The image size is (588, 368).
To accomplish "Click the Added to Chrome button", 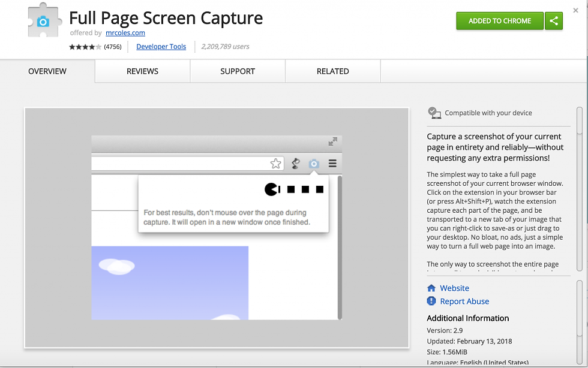I will pos(499,21).
